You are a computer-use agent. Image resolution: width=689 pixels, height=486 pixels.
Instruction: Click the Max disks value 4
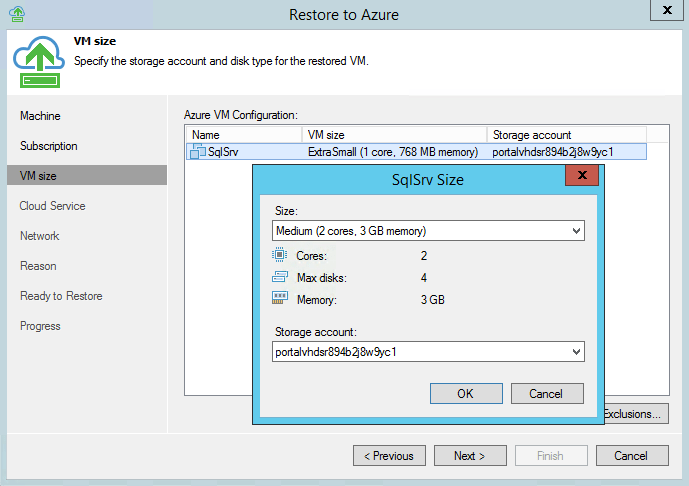click(424, 278)
